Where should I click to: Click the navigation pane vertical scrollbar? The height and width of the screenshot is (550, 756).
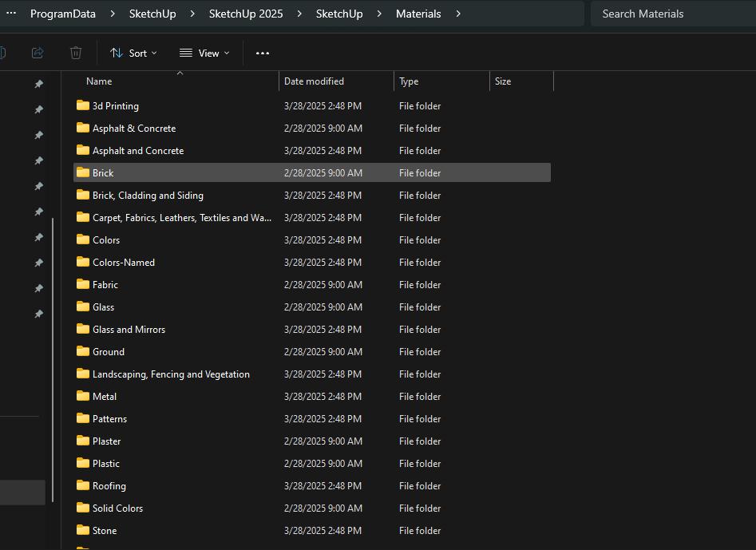click(53, 359)
